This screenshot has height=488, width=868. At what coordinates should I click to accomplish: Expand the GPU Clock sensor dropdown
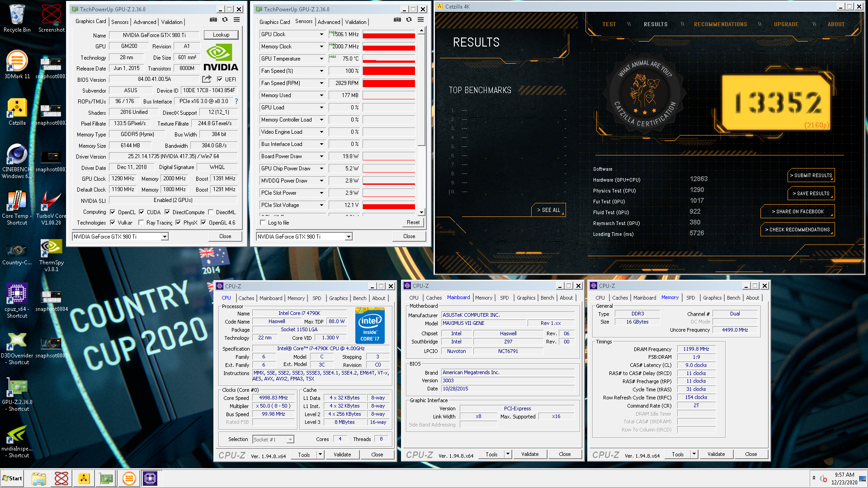pos(321,34)
